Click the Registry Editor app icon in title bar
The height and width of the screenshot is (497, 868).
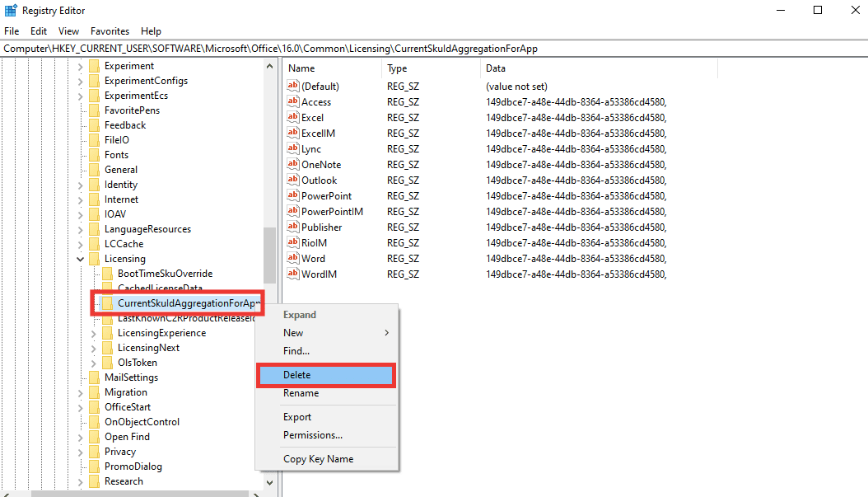coord(11,11)
